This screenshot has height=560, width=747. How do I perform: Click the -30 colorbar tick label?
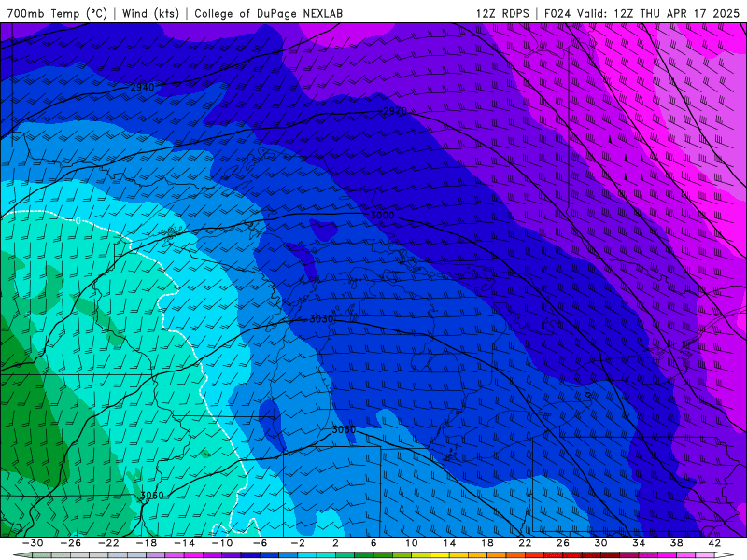33,543
